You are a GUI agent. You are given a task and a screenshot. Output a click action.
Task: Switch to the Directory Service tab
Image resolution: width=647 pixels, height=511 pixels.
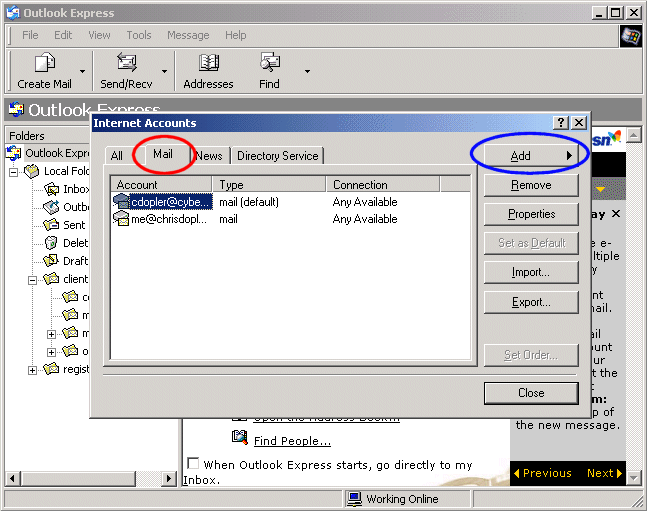pyautogui.click(x=278, y=156)
